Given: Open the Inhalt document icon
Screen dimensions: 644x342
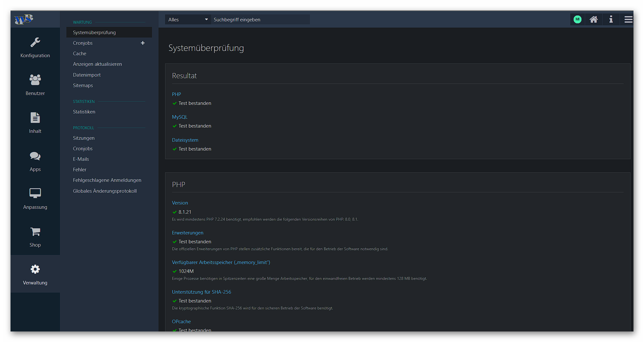Looking at the screenshot, I should [x=35, y=118].
